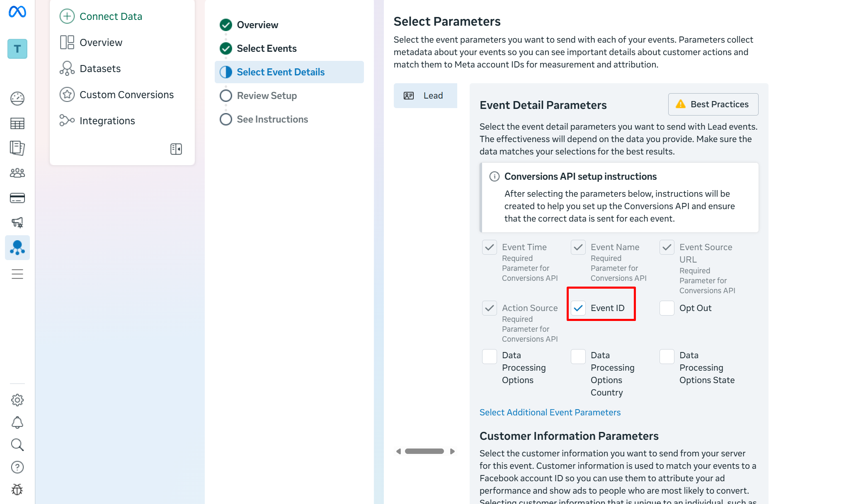Open the Best Practices button
This screenshot has height=504, width=856.
click(x=713, y=104)
